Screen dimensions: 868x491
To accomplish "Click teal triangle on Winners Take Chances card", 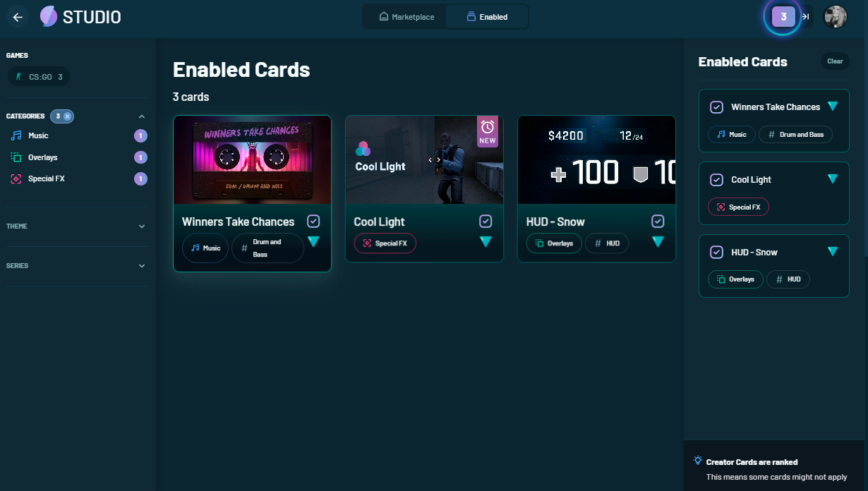I will pyautogui.click(x=313, y=242).
